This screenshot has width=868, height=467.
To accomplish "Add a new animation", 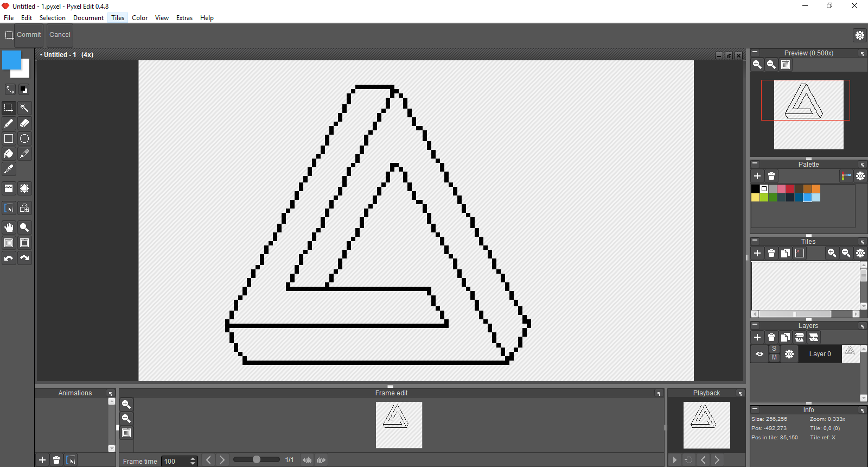I will (x=42, y=460).
